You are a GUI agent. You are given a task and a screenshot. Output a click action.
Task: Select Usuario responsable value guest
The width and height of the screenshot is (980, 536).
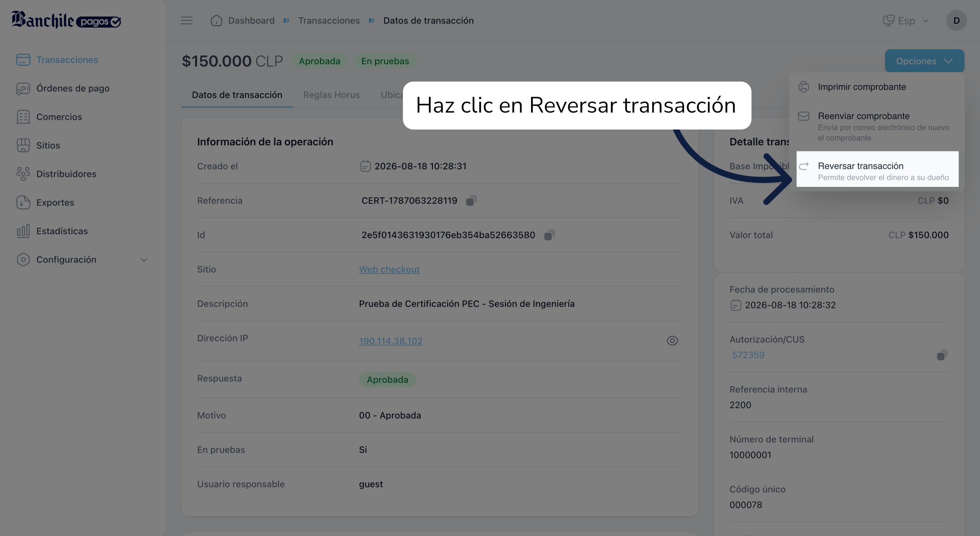pos(371,484)
